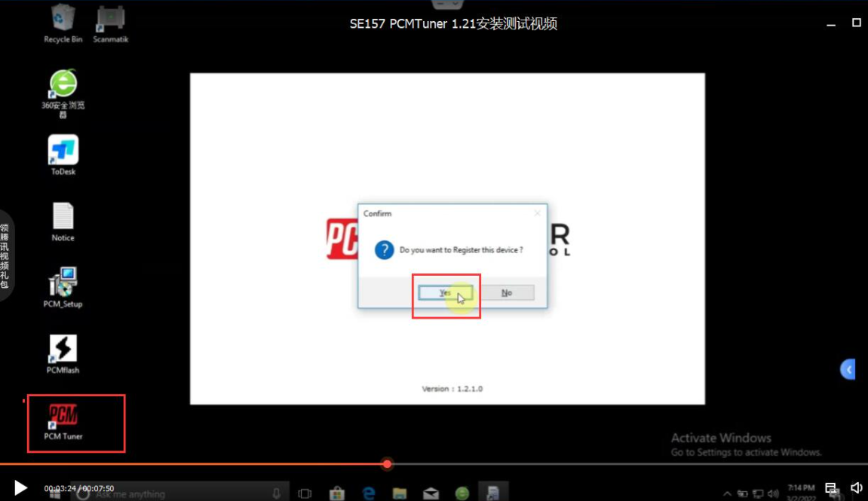The image size is (868, 501).
Task: Expand the blue side panel chevron
Action: pyautogui.click(x=848, y=369)
